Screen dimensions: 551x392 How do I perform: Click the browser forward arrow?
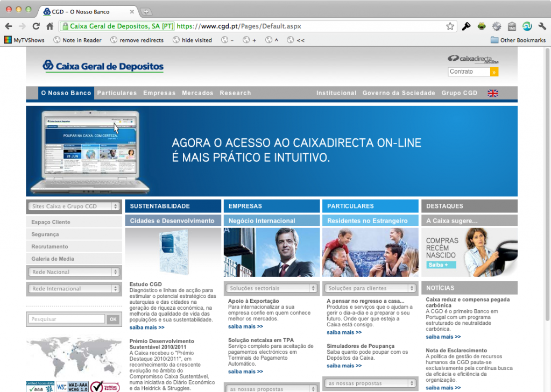click(22, 26)
